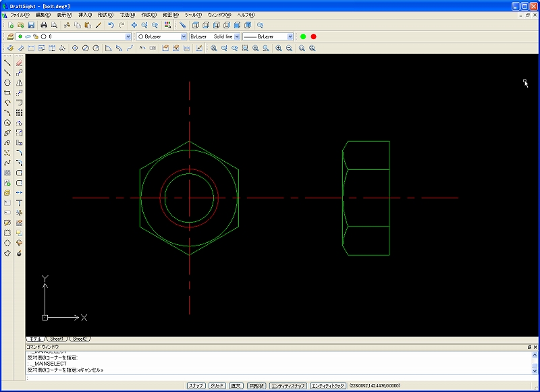Switch to the Sheet2 tab
540x392 pixels.
coord(80,339)
